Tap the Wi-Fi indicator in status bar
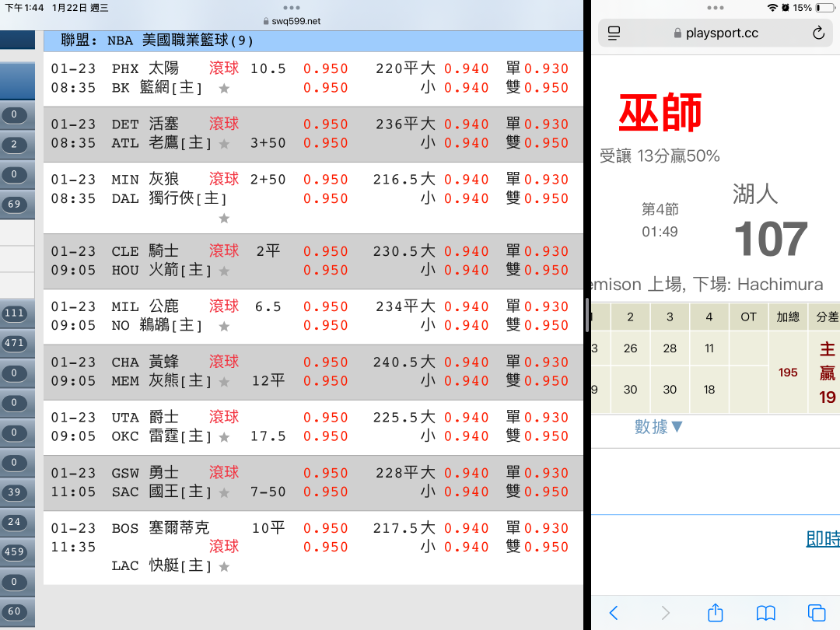 pyautogui.click(x=772, y=8)
